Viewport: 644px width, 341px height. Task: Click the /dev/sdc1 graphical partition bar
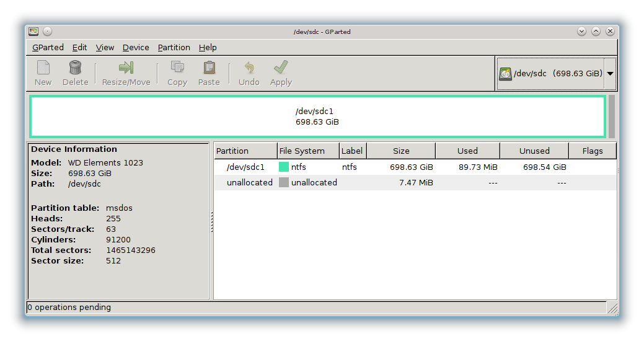[x=317, y=117]
